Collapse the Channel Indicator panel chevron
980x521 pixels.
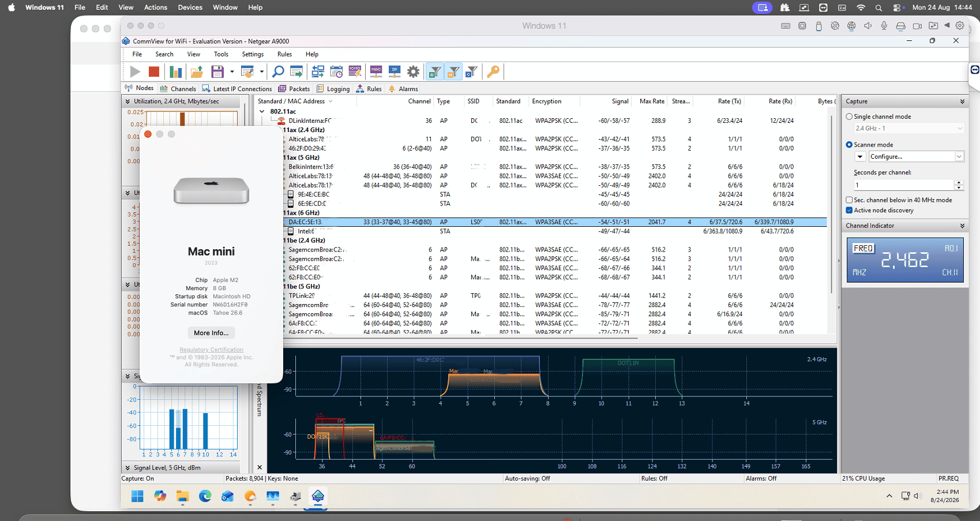tap(962, 226)
